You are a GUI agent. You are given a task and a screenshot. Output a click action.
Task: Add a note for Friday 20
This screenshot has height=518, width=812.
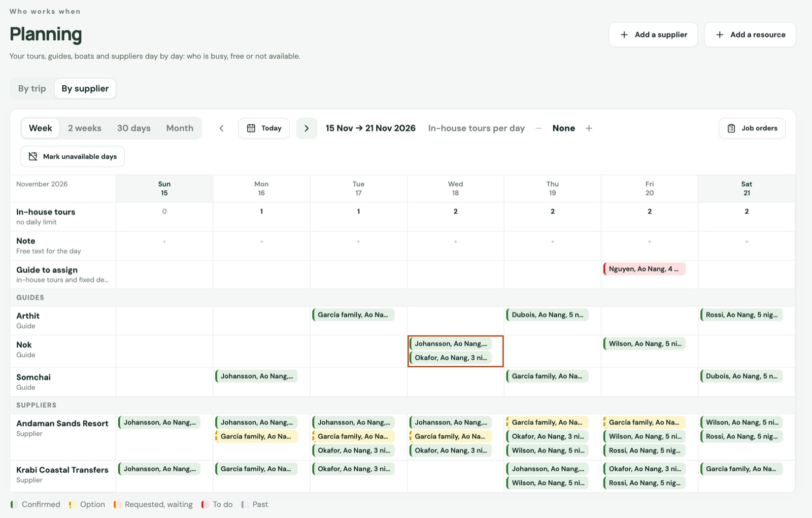click(x=650, y=241)
